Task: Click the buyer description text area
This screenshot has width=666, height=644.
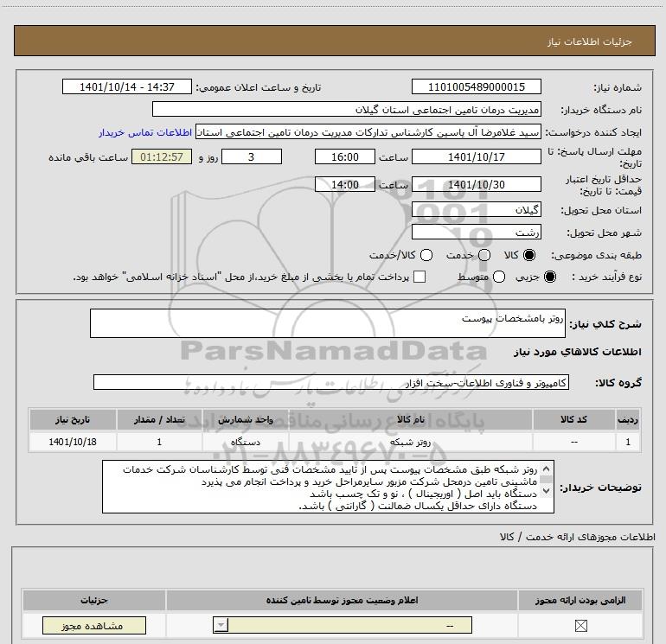Action: [x=328, y=487]
